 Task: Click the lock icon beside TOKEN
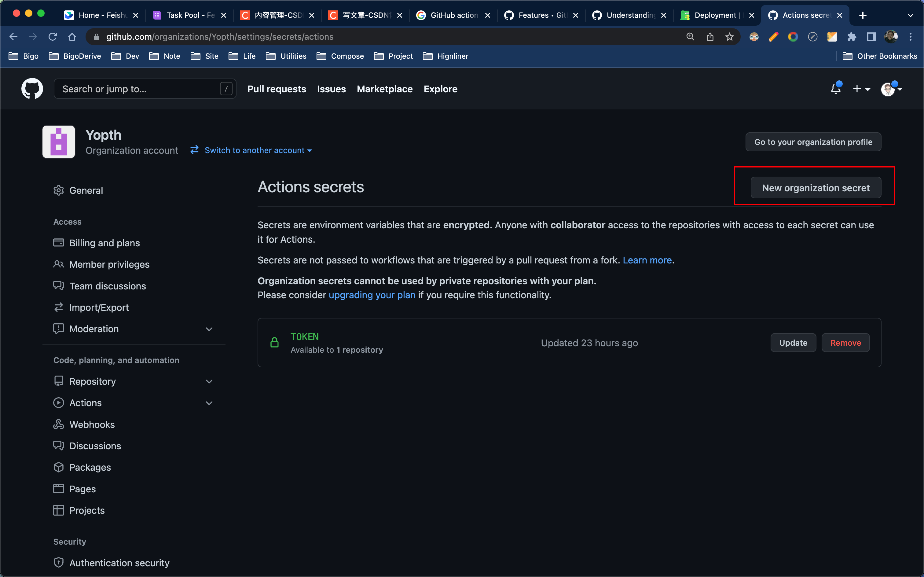click(274, 342)
